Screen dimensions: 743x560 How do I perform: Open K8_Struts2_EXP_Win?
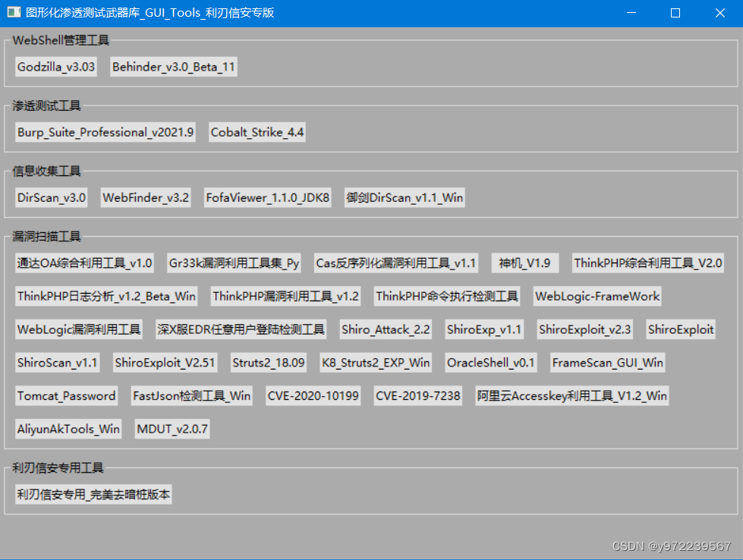pyautogui.click(x=375, y=363)
